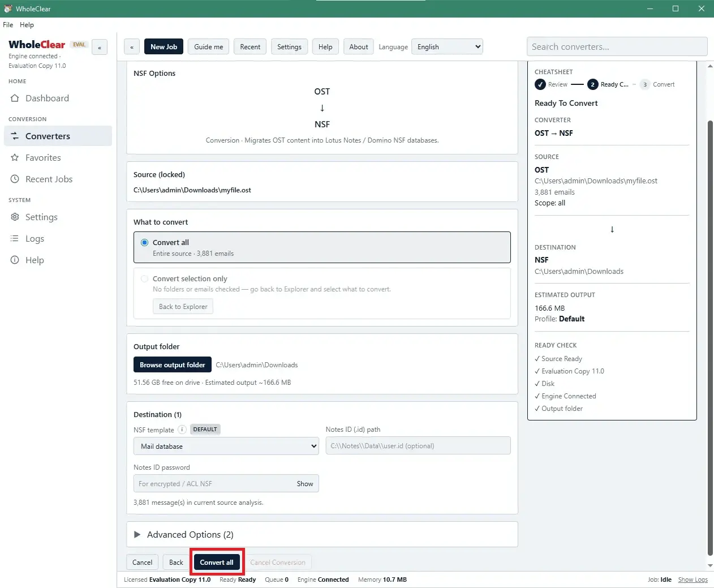Click the bottom Back button
The image size is (714, 588).
[x=176, y=563]
